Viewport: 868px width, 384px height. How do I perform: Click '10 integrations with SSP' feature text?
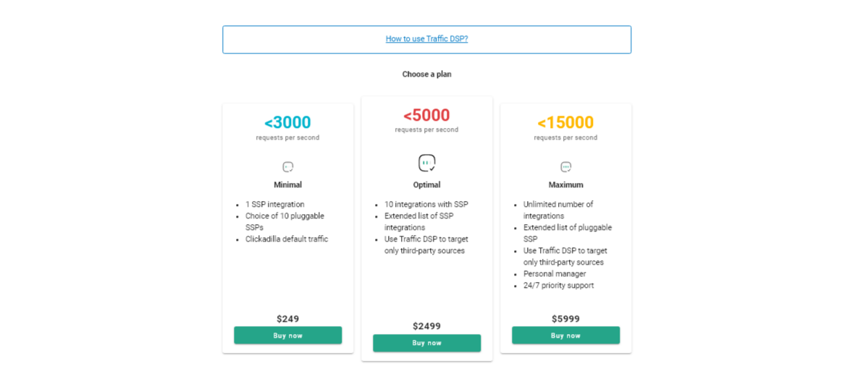point(426,205)
